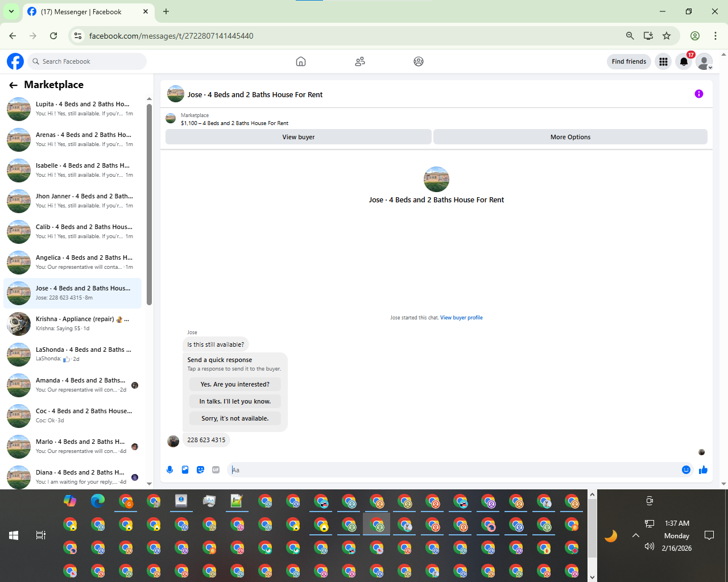728x582 pixels.
Task: Launch Microsoft Edge from the taskbar
Action: click(98, 501)
